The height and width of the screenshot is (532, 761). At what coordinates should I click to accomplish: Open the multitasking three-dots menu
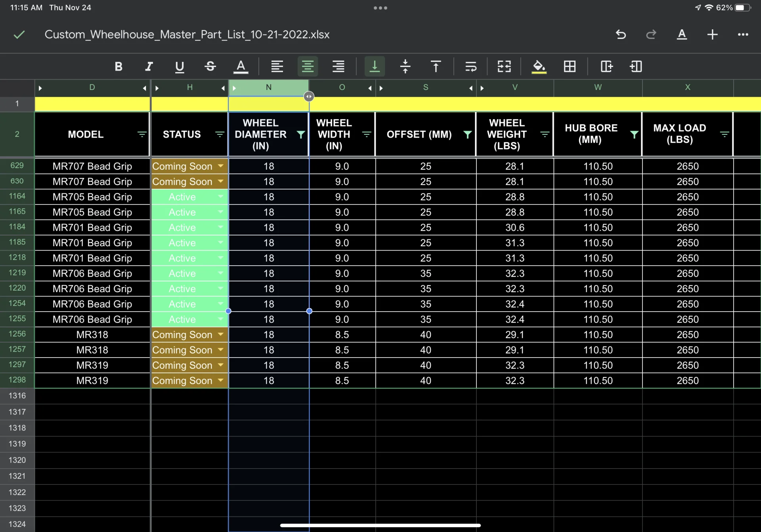pos(380,8)
